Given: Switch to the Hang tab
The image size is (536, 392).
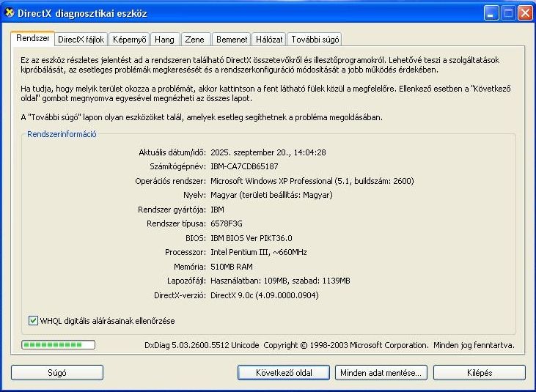Looking at the screenshot, I should click(165, 40).
